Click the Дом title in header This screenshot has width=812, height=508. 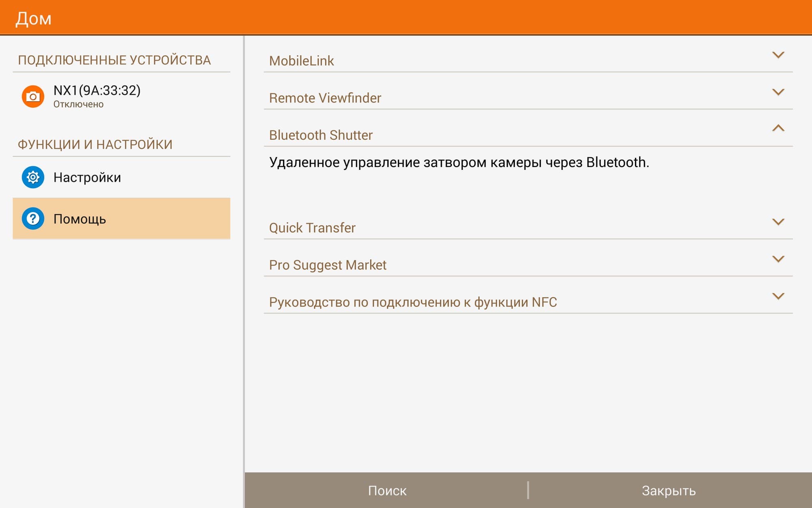pos(34,19)
